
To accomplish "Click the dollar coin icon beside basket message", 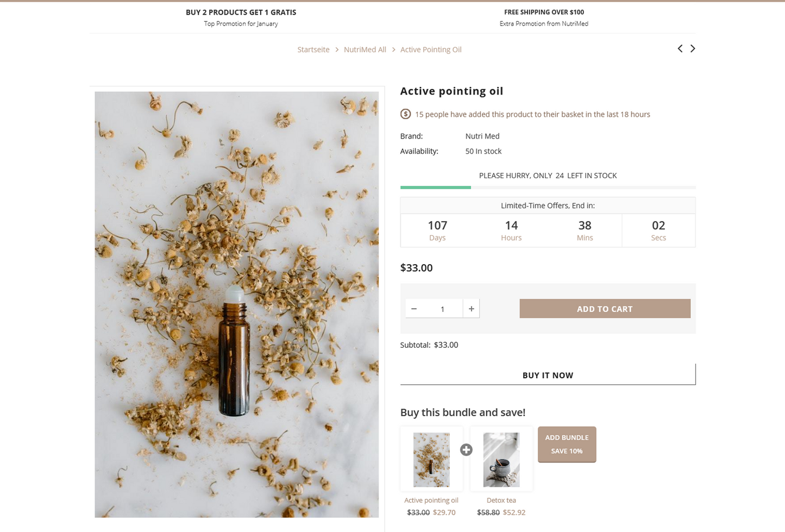I will pyautogui.click(x=405, y=114).
